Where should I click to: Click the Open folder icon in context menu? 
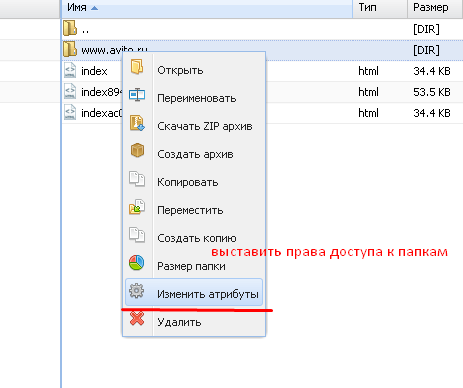pos(137,66)
